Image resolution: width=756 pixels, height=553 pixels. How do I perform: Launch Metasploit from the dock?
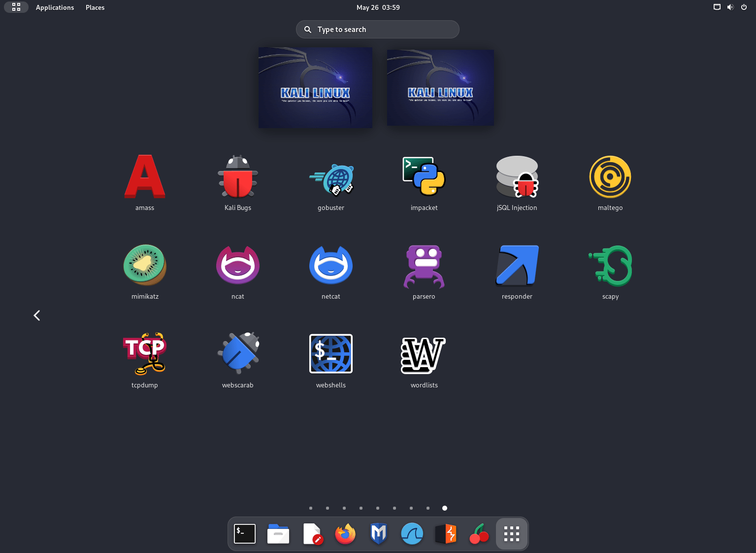pyautogui.click(x=379, y=534)
